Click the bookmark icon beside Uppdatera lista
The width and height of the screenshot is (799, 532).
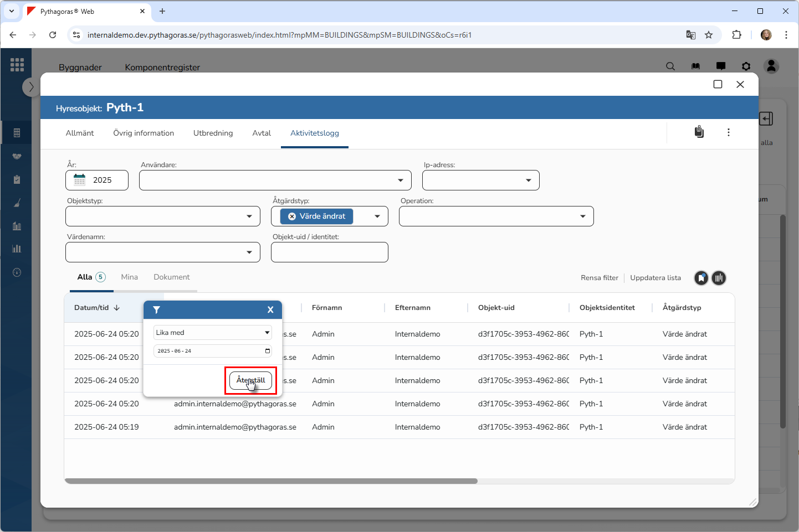click(701, 278)
